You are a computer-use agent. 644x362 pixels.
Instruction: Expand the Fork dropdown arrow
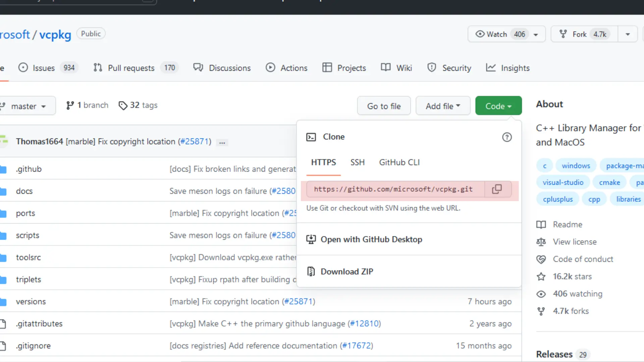[628, 34]
